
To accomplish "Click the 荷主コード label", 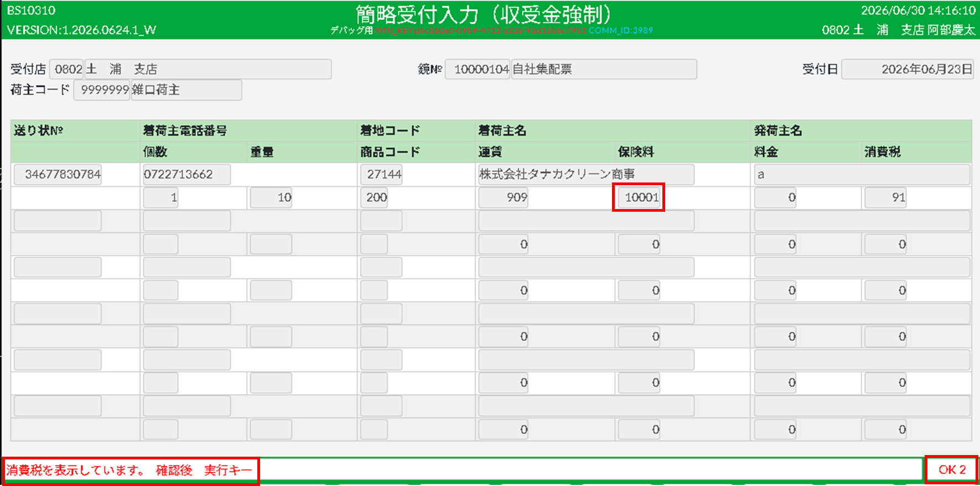I will (x=40, y=90).
